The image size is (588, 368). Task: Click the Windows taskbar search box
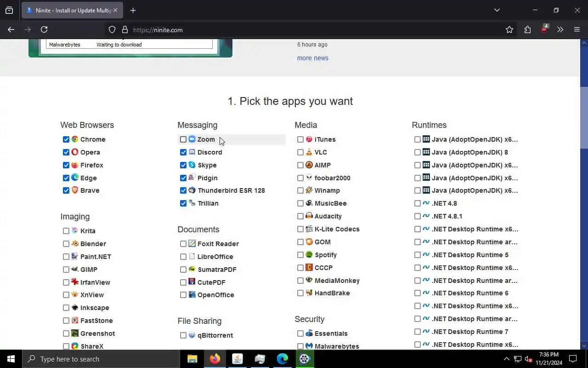[101, 359]
